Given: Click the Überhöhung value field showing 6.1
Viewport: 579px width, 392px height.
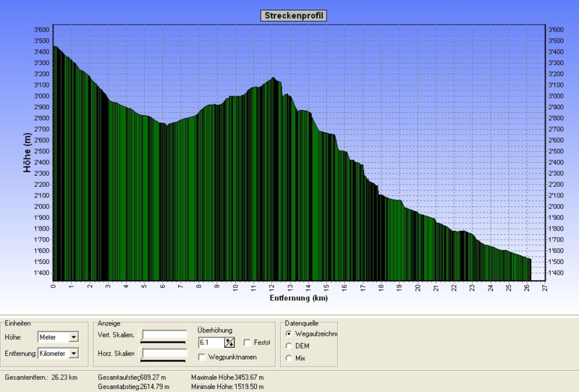Looking at the screenshot, I should click(x=211, y=343).
